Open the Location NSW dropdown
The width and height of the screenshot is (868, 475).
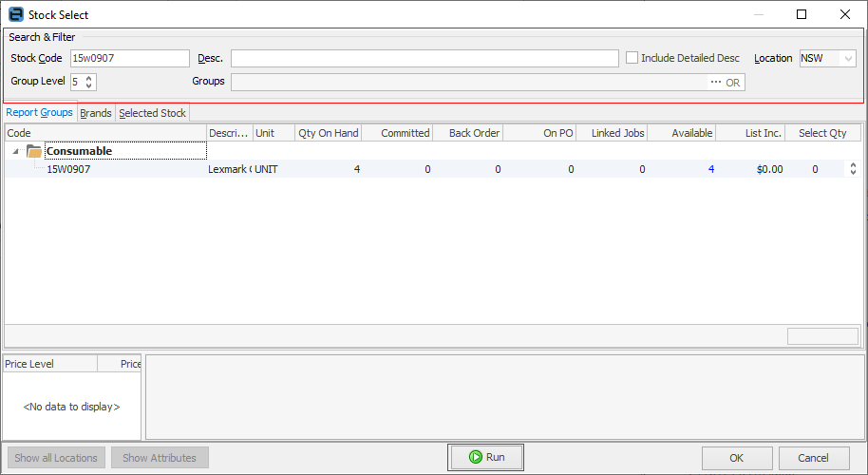[x=847, y=58]
